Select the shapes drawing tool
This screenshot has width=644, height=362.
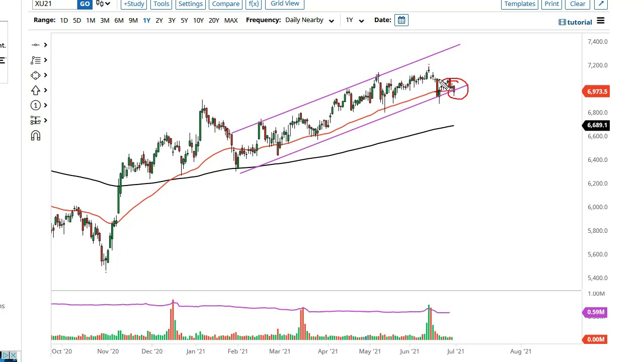[35, 75]
